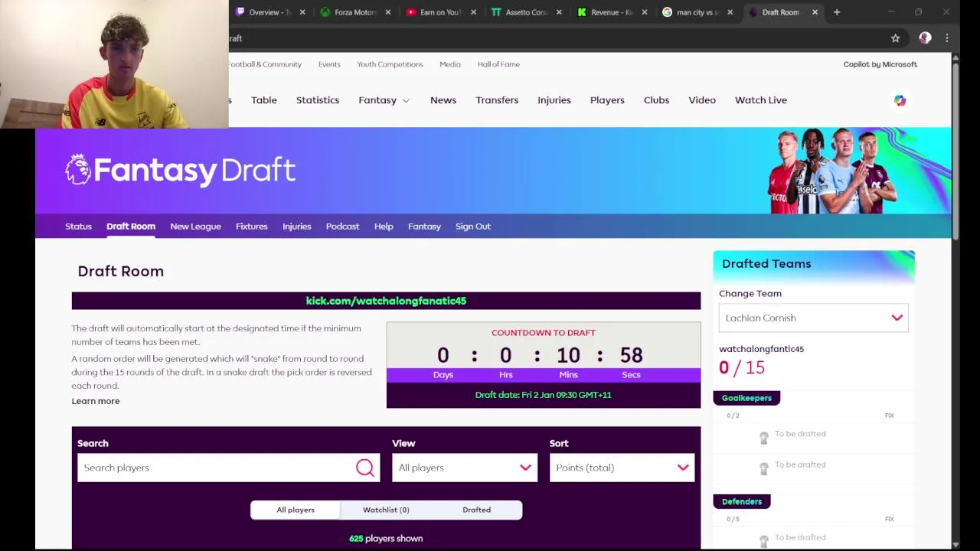The height and width of the screenshot is (551, 980).
Task: Open Injuries in Fantasy Draft menu
Action: [x=296, y=227]
